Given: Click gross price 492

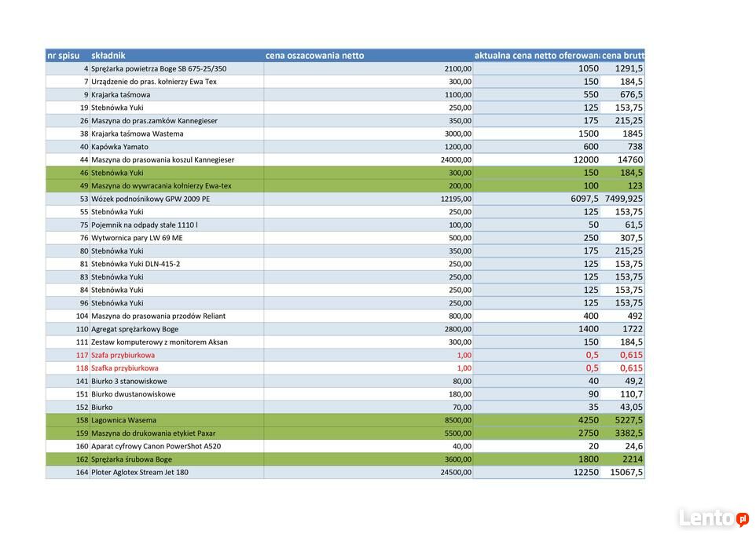Looking at the screenshot, I should (x=635, y=316).
